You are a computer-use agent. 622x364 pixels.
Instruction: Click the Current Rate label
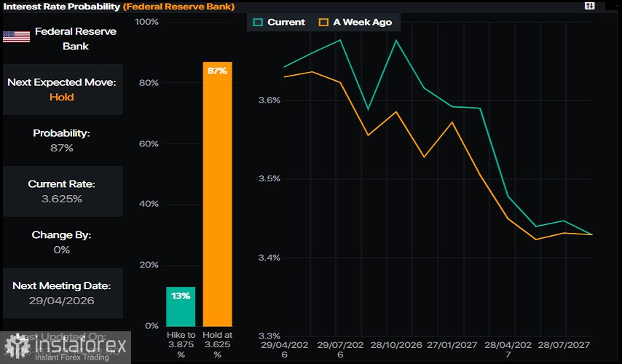tap(61, 184)
